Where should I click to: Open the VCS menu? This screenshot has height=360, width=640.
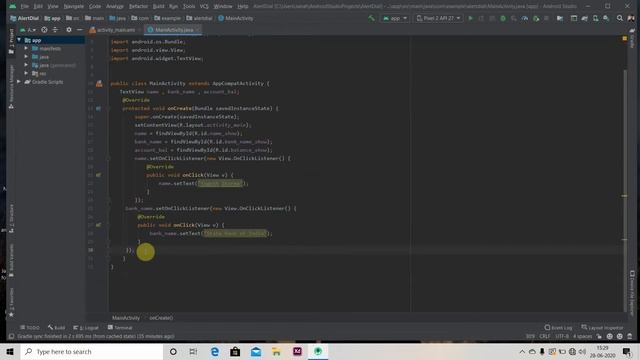point(204,6)
